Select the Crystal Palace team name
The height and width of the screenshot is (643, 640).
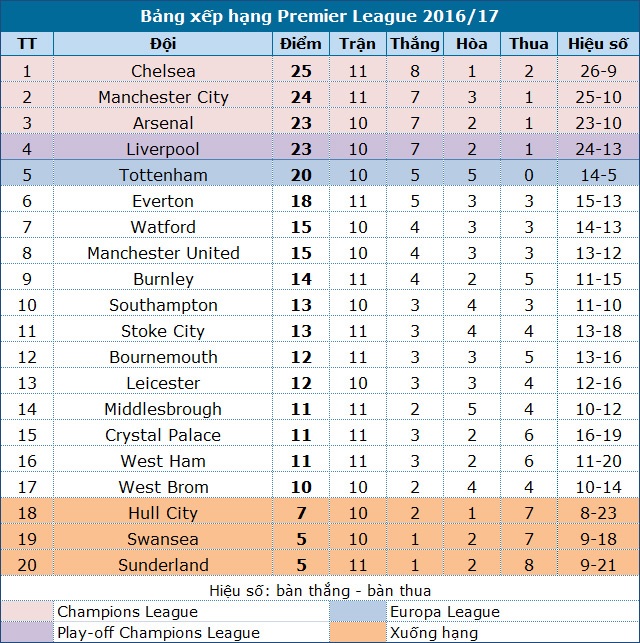(x=163, y=435)
